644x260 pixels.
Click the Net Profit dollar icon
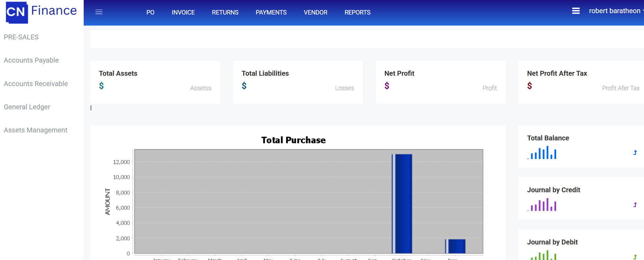[x=387, y=86]
